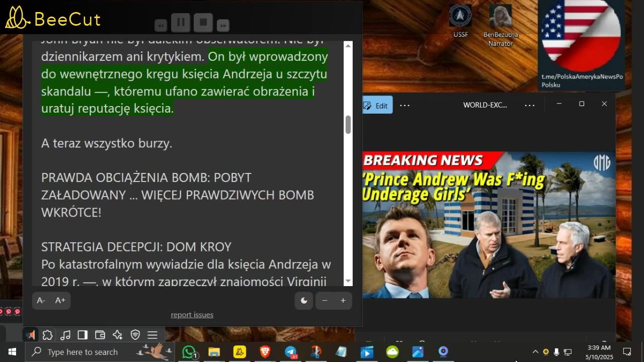This screenshot has width=644, height=362.
Task: Decrease reading speed with minus button
Action: [325, 301]
